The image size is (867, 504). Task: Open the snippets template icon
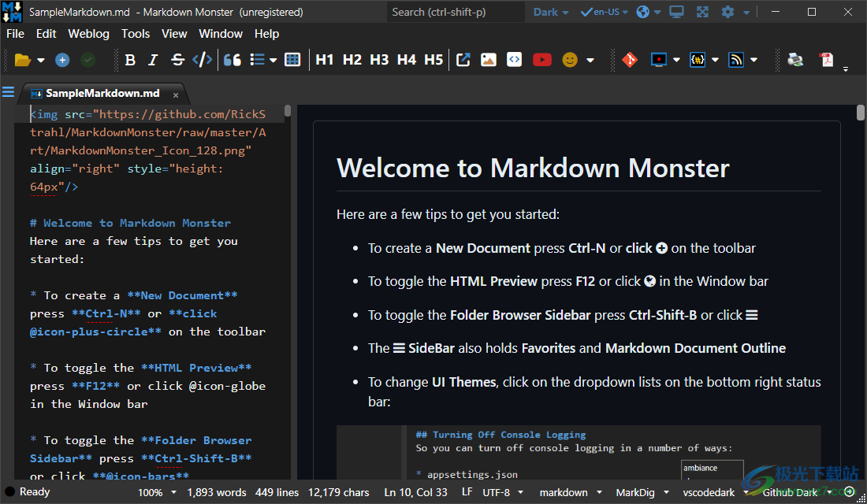point(698,60)
